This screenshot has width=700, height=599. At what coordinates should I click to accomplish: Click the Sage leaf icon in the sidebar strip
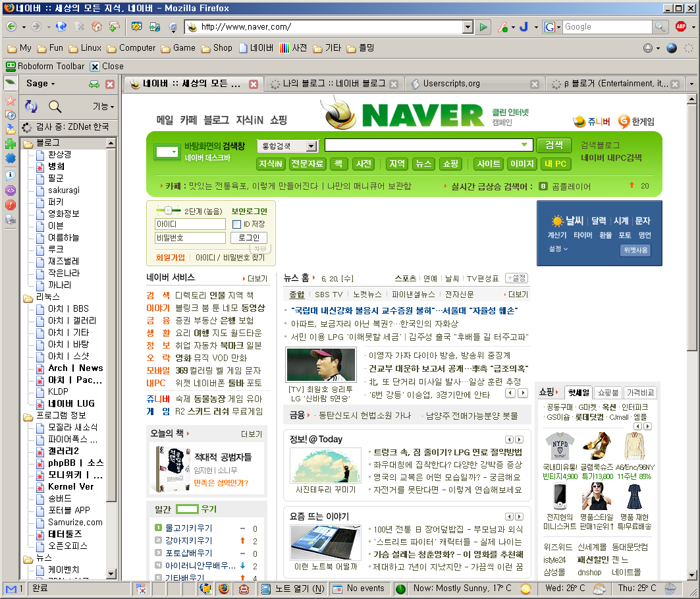tap(11, 82)
